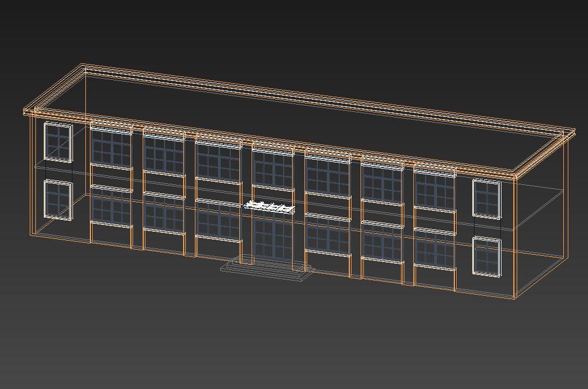Pick the fifth upper-floor facade window from left

coord(327,175)
